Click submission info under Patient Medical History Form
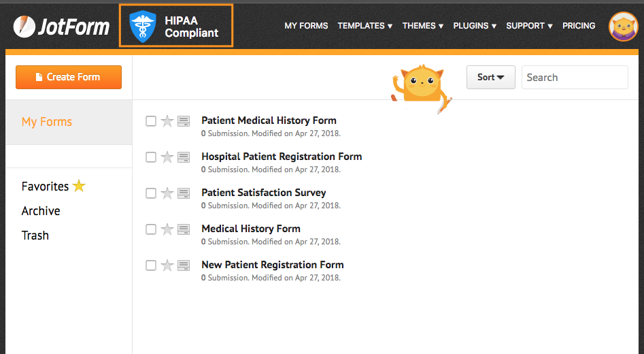The height and width of the screenshot is (354, 644). (x=271, y=133)
